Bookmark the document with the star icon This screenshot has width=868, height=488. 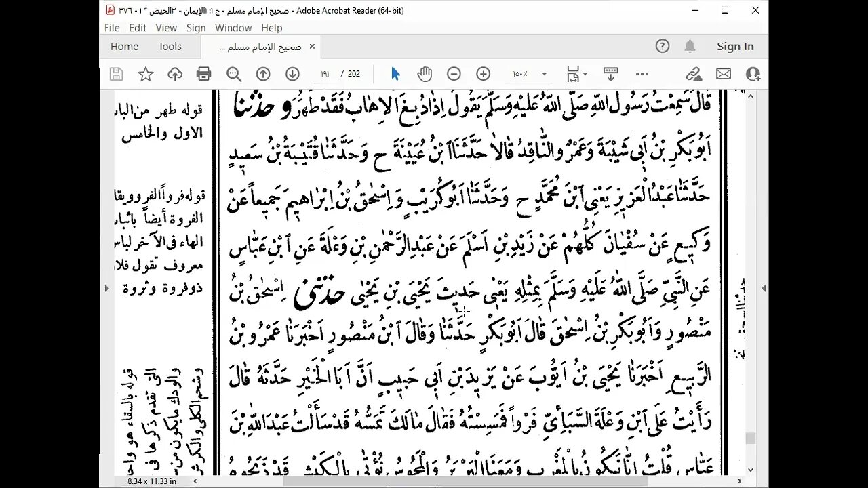click(x=146, y=74)
